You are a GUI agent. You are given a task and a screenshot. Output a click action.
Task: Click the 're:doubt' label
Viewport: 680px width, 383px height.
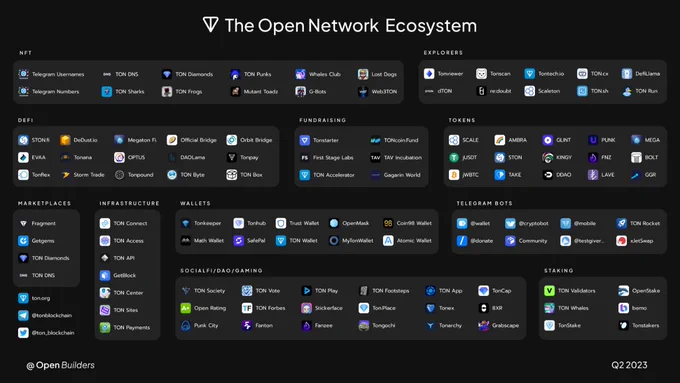500,91
